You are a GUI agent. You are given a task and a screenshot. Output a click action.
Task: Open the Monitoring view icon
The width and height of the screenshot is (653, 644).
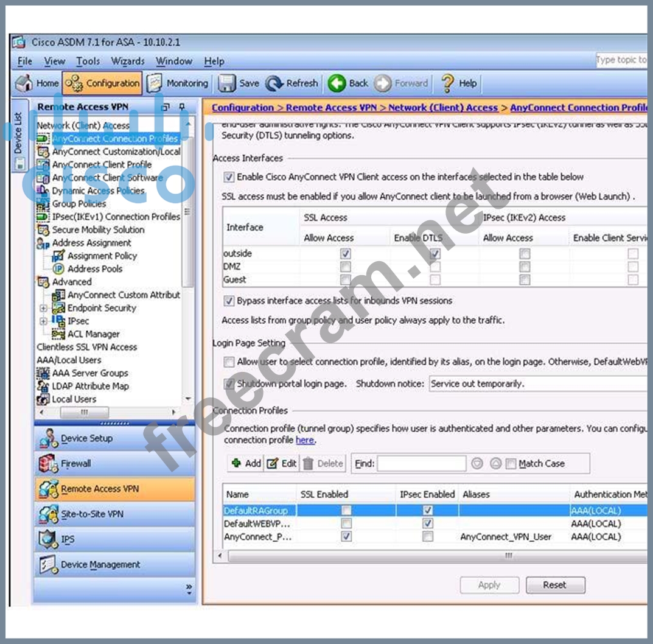(x=155, y=83)
